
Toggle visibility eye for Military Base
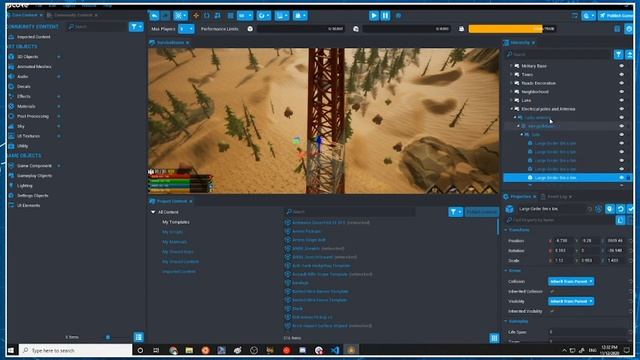pos(622,66)
